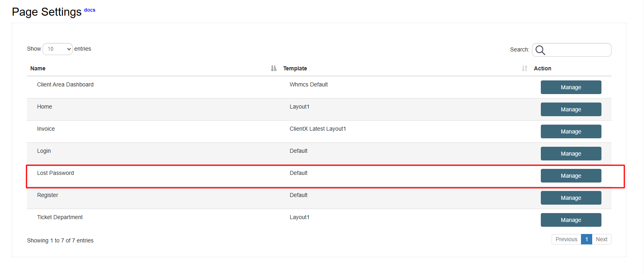Sort table by Template column icon
The width and height of the screenshot is (644, 275).
524,68
